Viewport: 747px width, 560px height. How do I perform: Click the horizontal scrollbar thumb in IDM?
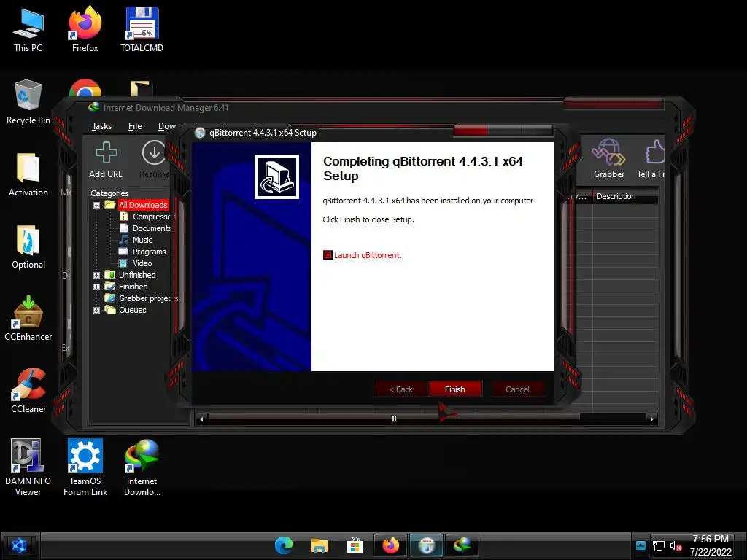(x=394, y=419)
